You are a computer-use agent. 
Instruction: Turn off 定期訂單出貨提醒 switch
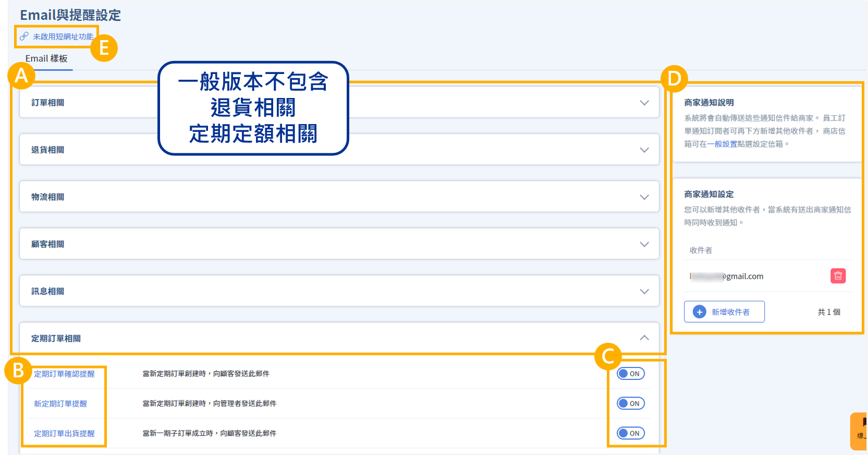tap(630, 433)
